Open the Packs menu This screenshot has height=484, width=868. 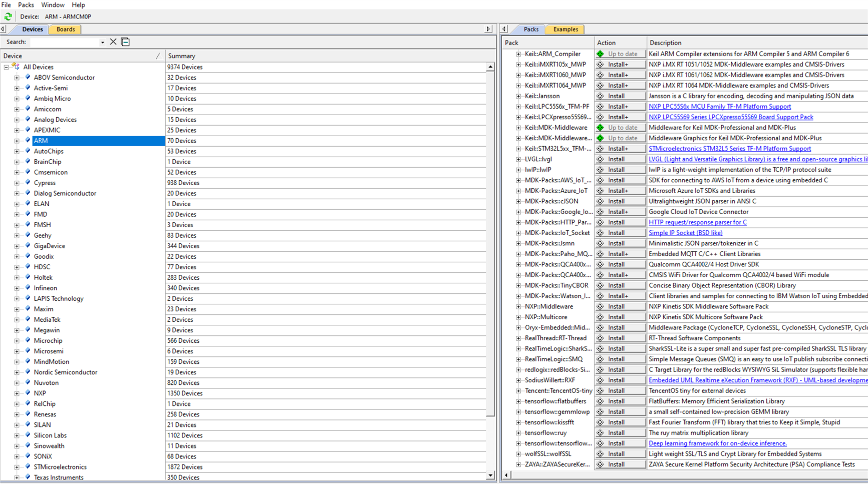[x=26, y=5]
